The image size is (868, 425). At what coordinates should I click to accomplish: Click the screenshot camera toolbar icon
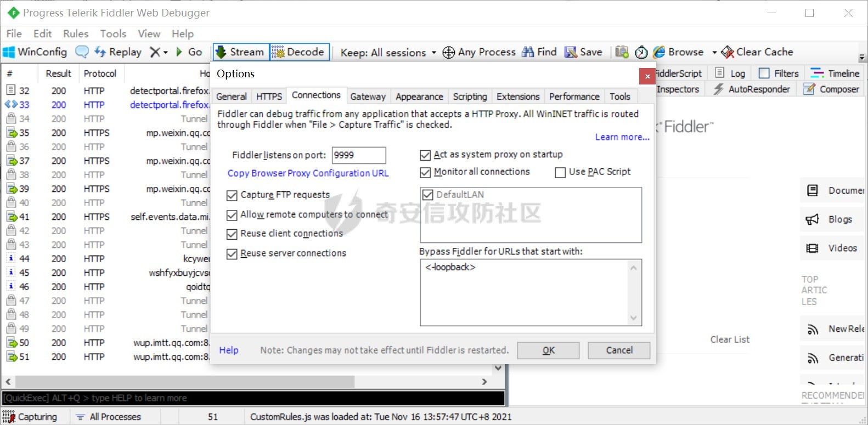click(622, 52)
